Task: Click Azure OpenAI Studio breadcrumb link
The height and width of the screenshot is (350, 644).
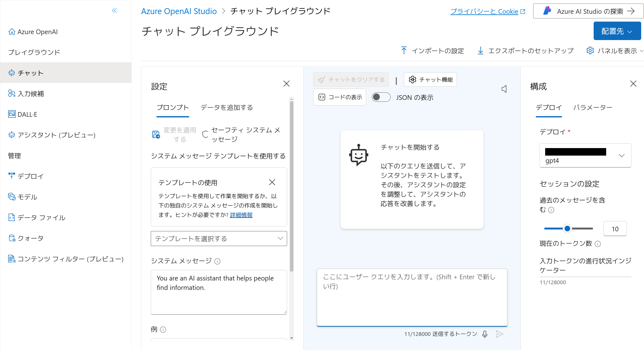Action: pyautogui.click(x=179, y=11)
